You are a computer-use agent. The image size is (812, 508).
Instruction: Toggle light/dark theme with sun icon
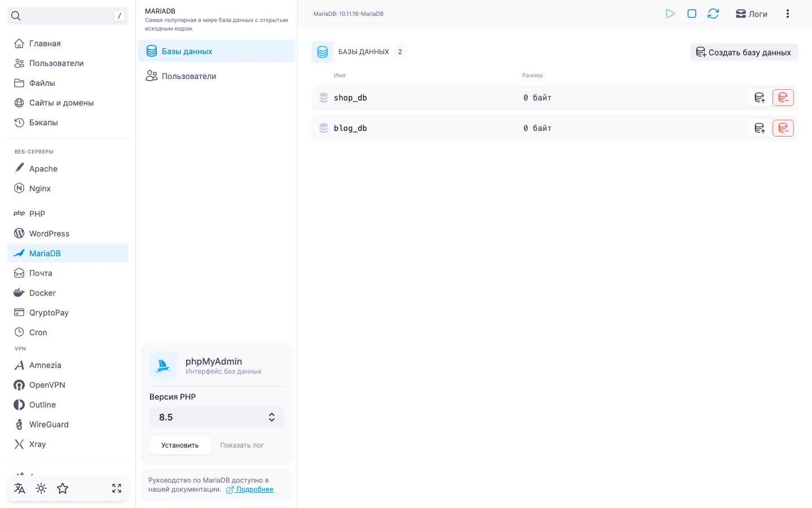41,488
